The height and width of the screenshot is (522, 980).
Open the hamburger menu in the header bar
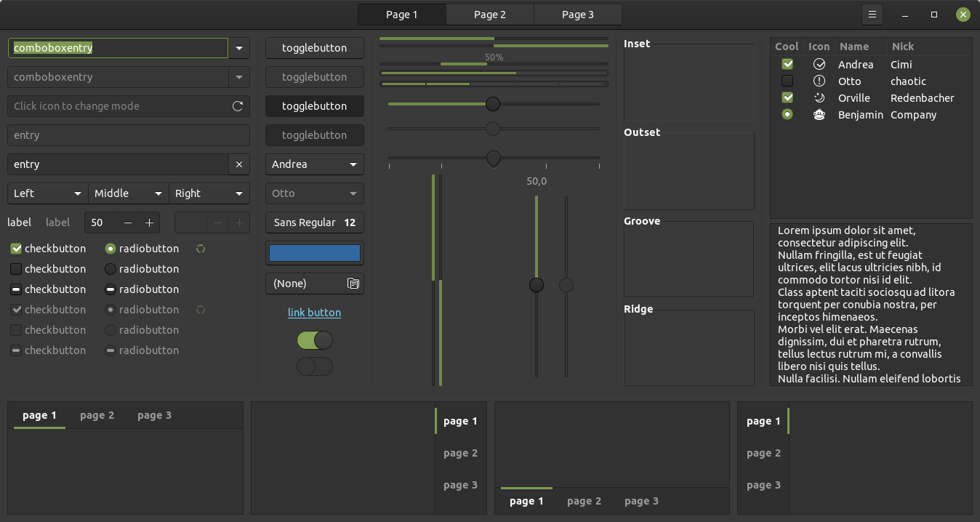(x=872, y=15)
